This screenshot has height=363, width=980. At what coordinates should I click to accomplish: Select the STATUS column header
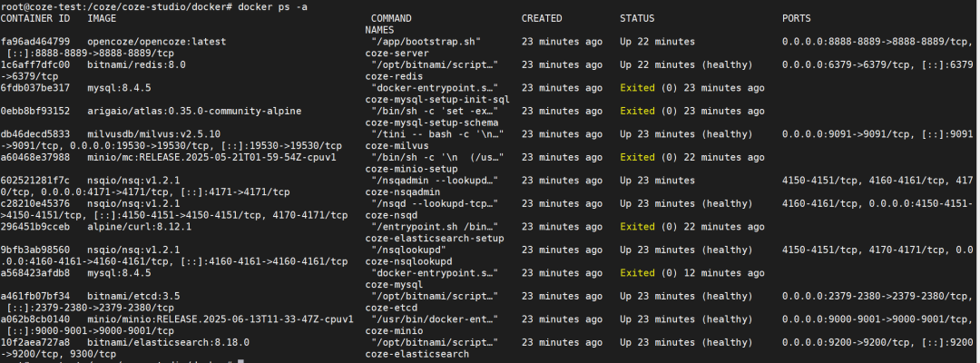click(638, 19)
